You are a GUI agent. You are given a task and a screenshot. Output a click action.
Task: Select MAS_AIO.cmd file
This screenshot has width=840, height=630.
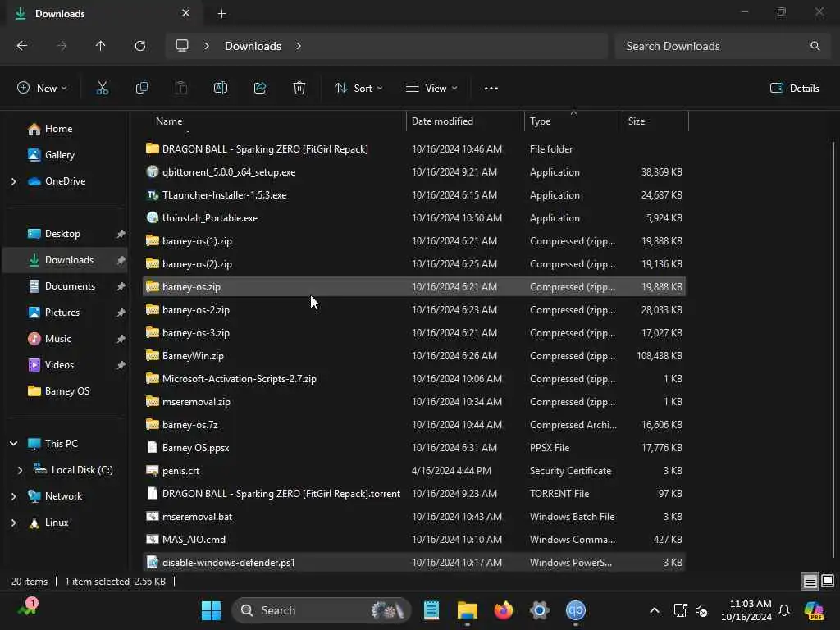414,540
